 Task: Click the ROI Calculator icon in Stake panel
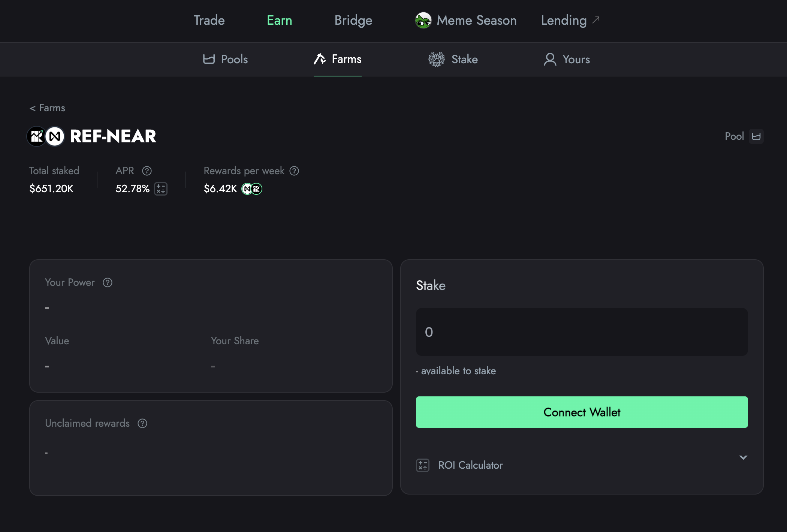(423, 465)
